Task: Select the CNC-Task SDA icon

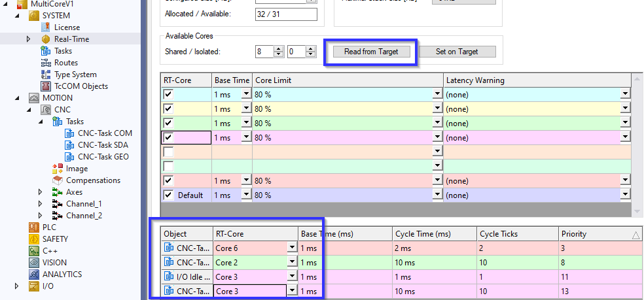Action: click(69, 145)
